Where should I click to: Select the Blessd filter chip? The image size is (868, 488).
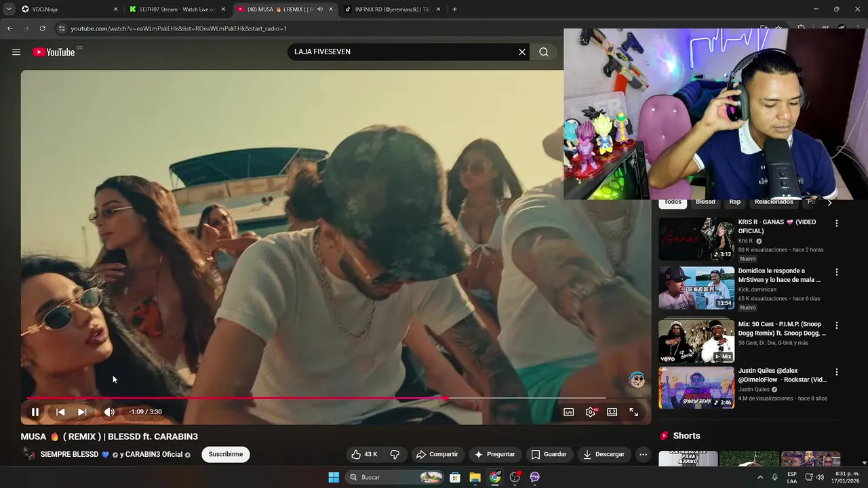[705, 202]
